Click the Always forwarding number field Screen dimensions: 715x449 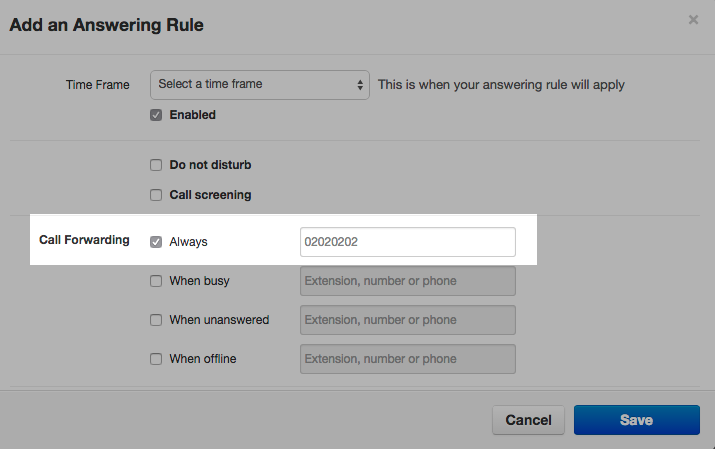[407, 242]
